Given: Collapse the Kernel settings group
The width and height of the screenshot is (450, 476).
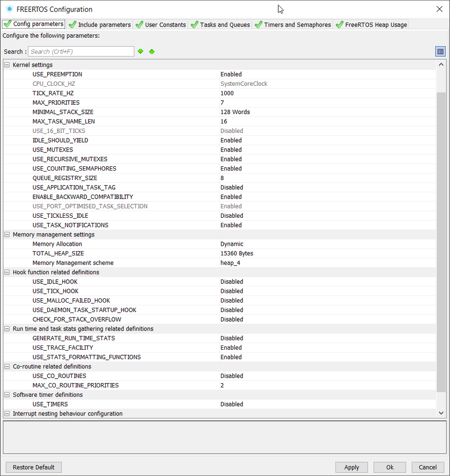Looking at the screenshot, I should tap(7, 65).
